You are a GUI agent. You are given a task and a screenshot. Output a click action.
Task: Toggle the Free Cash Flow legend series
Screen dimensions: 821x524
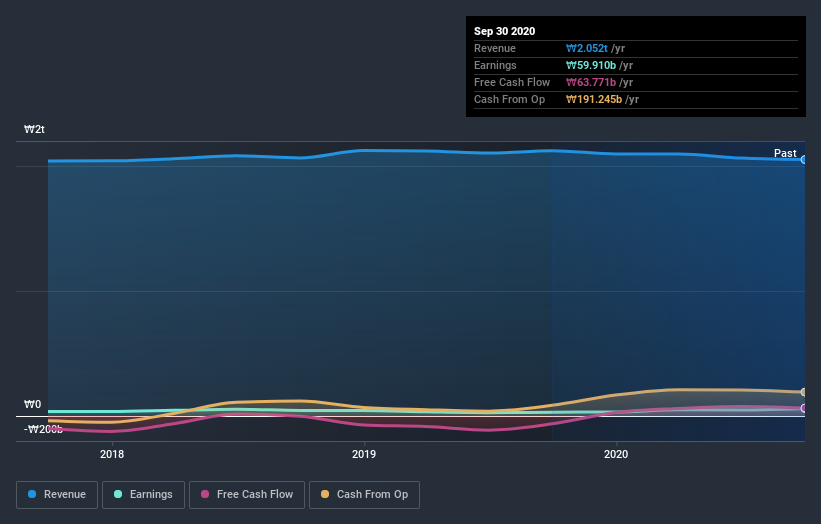click(247, 495)
